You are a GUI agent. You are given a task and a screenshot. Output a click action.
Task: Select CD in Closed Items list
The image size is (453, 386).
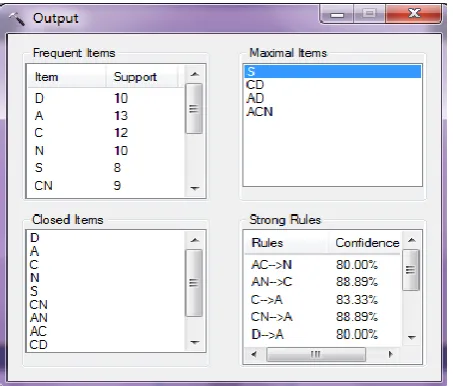pos(38,345)
